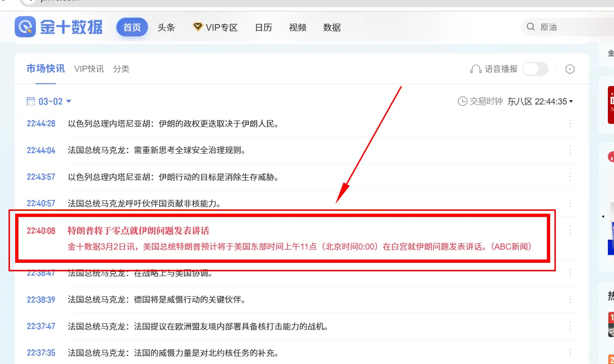
Task: Open the VIP专区 section
Action: pyautogui.click(x=215, y=27)
